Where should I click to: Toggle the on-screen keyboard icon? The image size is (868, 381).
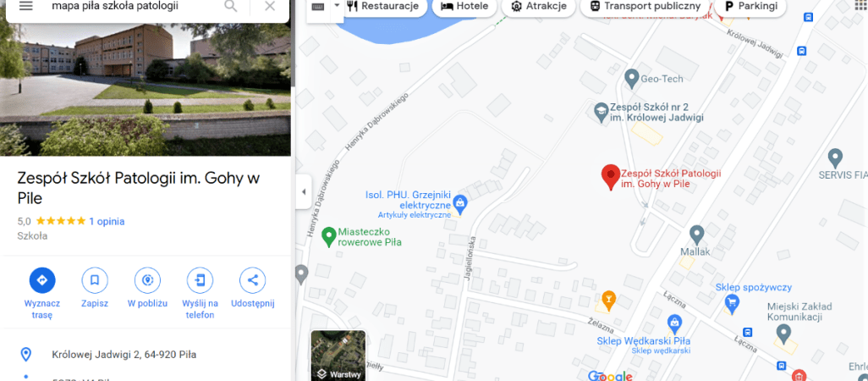coord(318,7)
